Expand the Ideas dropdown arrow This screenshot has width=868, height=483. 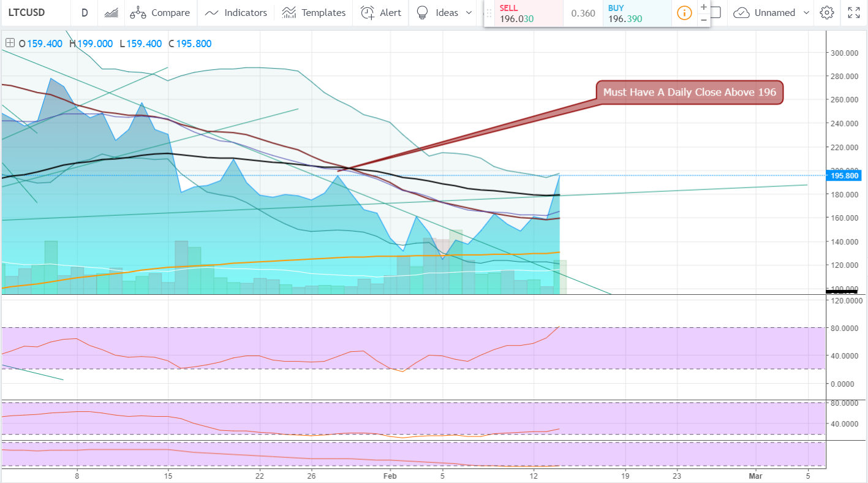pos(469,12)
